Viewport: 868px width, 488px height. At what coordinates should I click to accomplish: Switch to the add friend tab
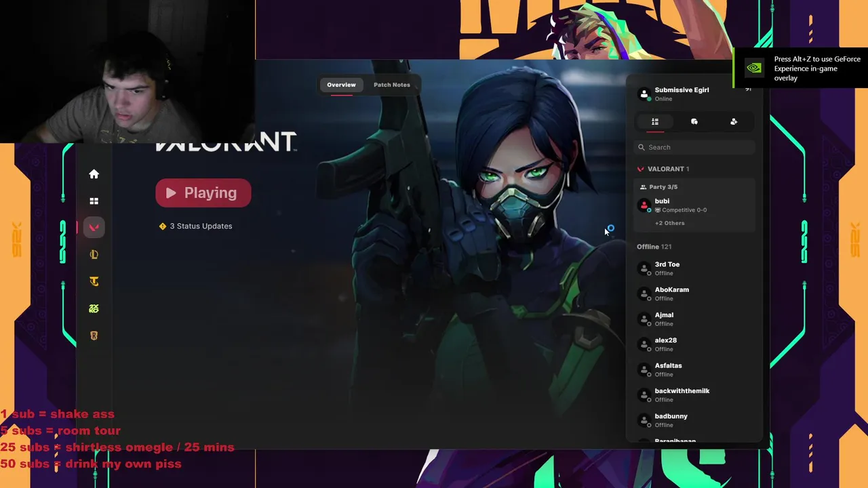coord(734,122)
